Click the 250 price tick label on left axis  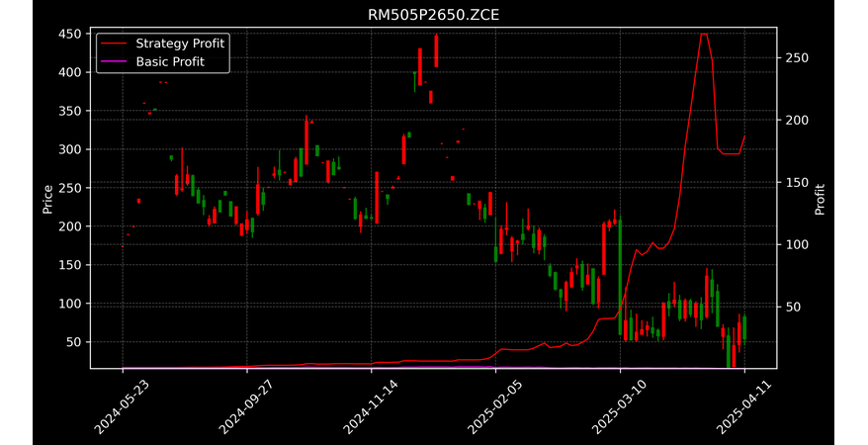coord(70,188)
